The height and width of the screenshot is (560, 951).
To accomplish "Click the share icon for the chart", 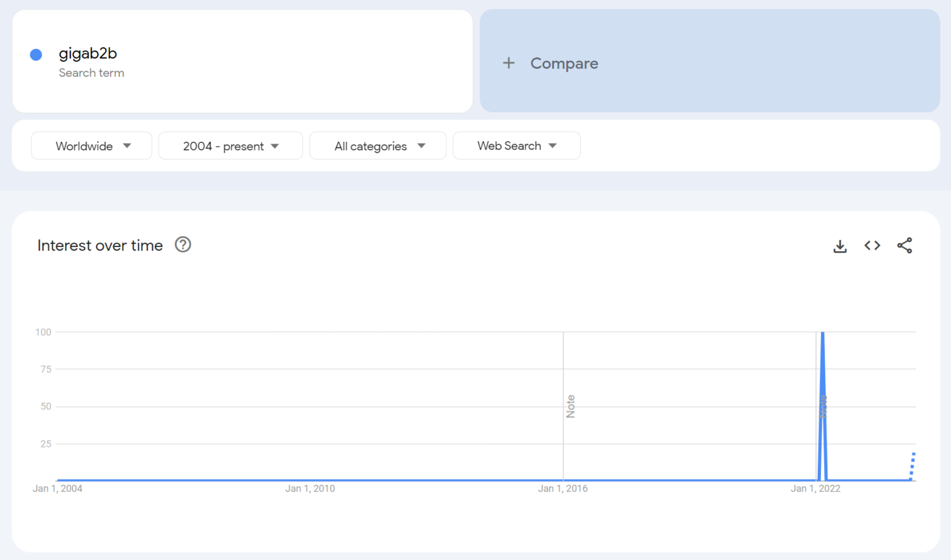I will pyautogui.click(x=905, y=245).
